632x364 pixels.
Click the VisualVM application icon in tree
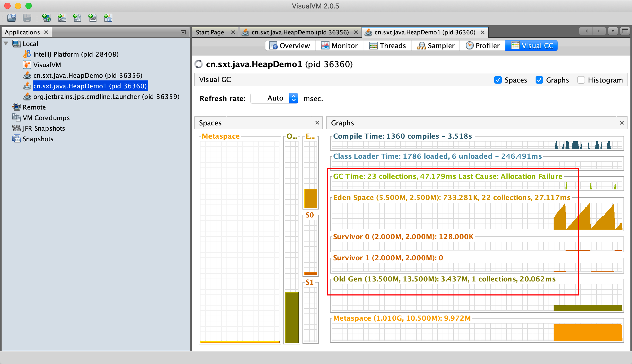click(27, 65)
